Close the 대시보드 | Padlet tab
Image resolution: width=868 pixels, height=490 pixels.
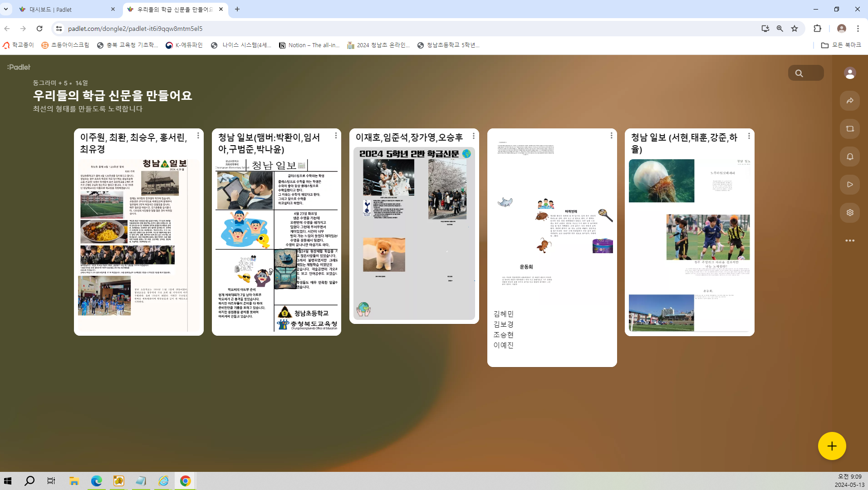coord(113,9)
